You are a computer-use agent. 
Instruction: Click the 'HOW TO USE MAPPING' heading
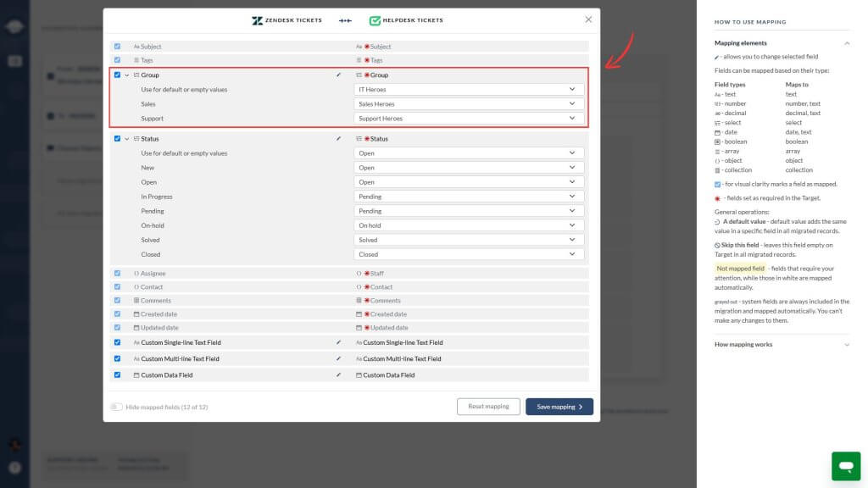[750, 22]
